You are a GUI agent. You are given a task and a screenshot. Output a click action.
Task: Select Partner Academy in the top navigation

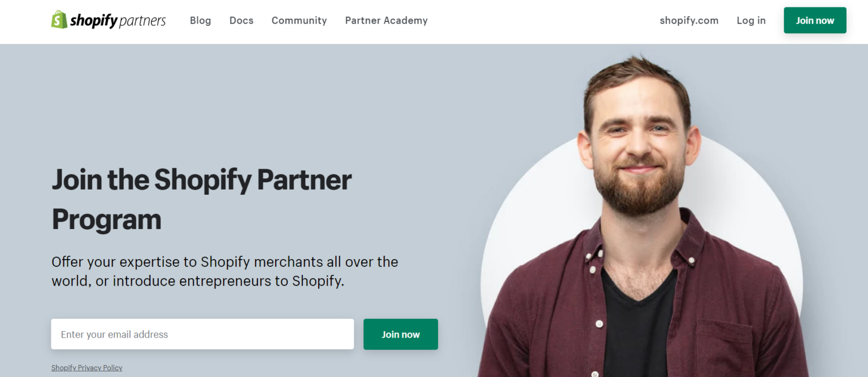click(386, 20)
